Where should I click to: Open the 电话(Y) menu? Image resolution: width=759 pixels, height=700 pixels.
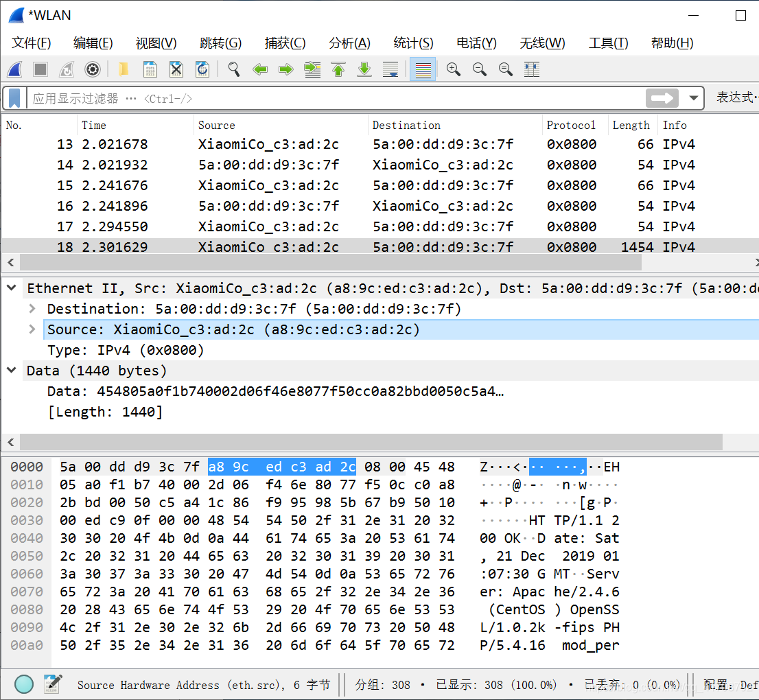click(476, 43)
